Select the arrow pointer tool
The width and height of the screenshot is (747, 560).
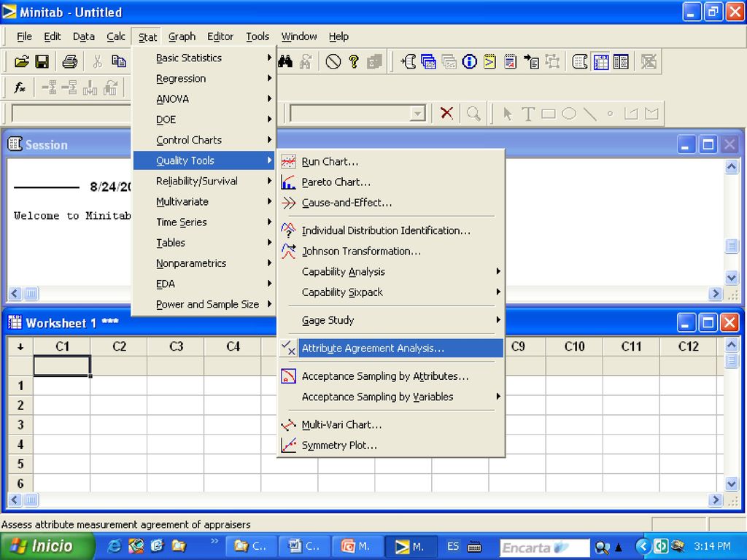pyautogui.click(x=508, y=113)
